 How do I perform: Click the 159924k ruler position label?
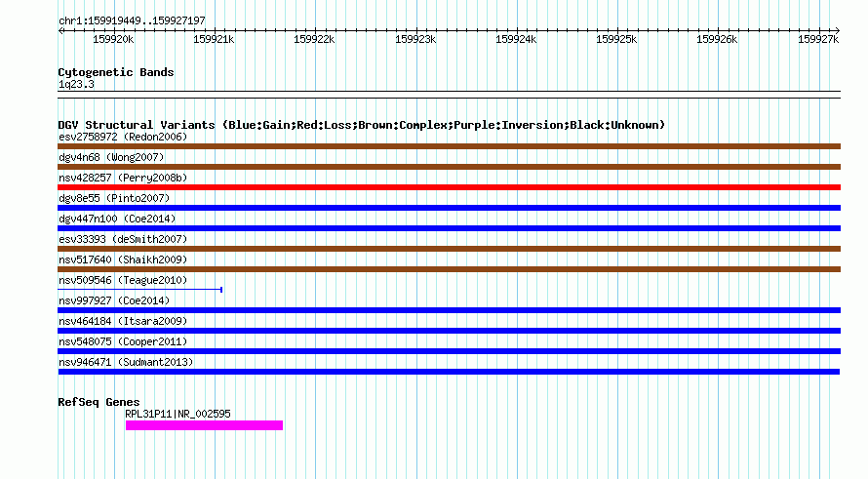tap(516, 39)
